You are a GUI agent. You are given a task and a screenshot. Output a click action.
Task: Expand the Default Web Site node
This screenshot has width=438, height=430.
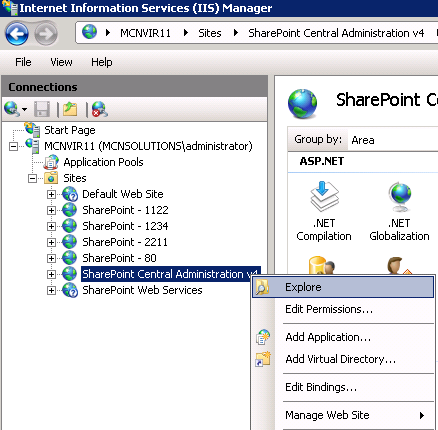[x=51, y=194]
